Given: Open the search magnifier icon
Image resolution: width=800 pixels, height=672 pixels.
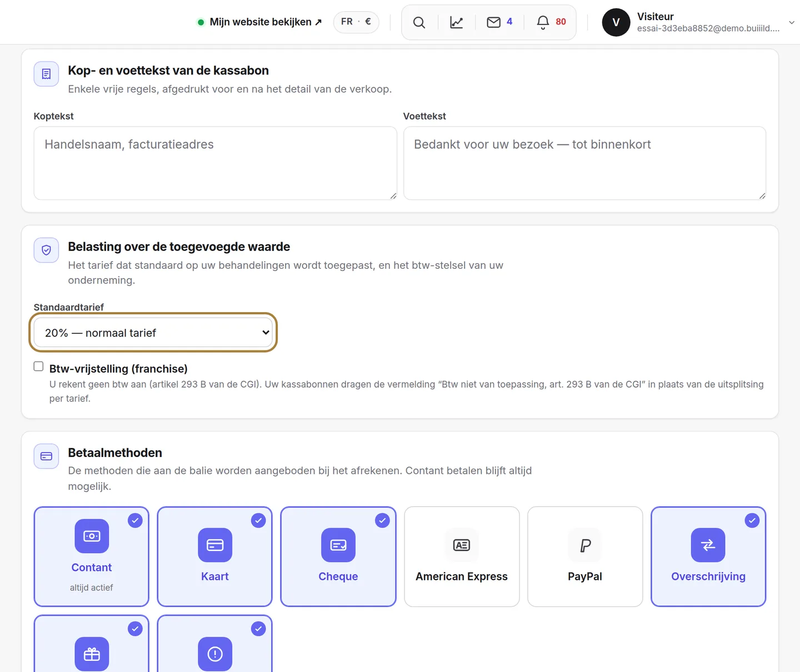Looking at the screenshot, I should pyautogui.click(x=419, y=22).
